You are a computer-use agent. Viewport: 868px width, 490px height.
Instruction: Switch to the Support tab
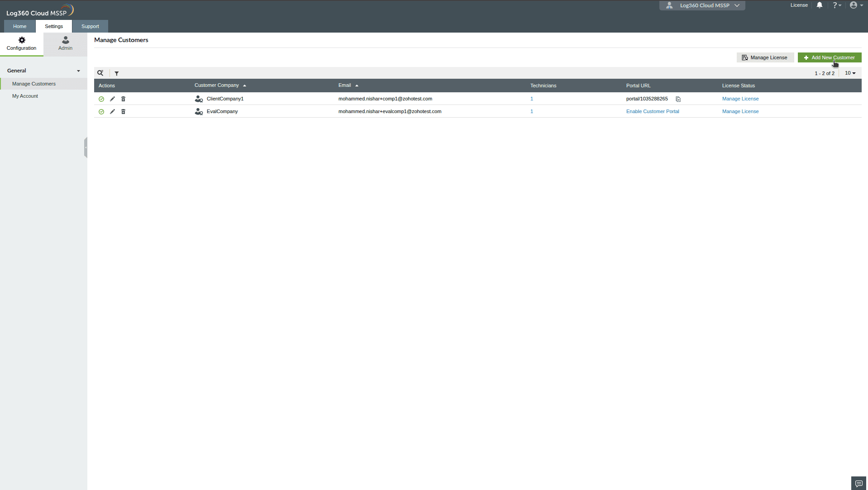90,26
